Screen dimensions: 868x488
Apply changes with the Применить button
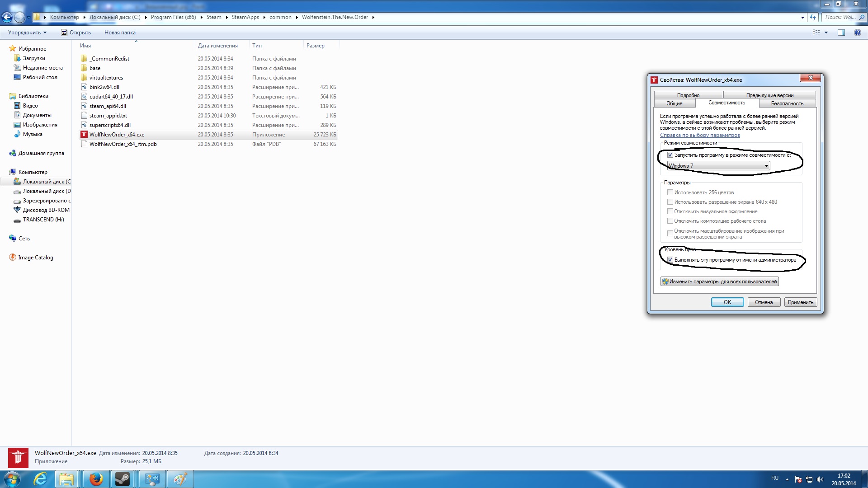(x=801, y=302)
